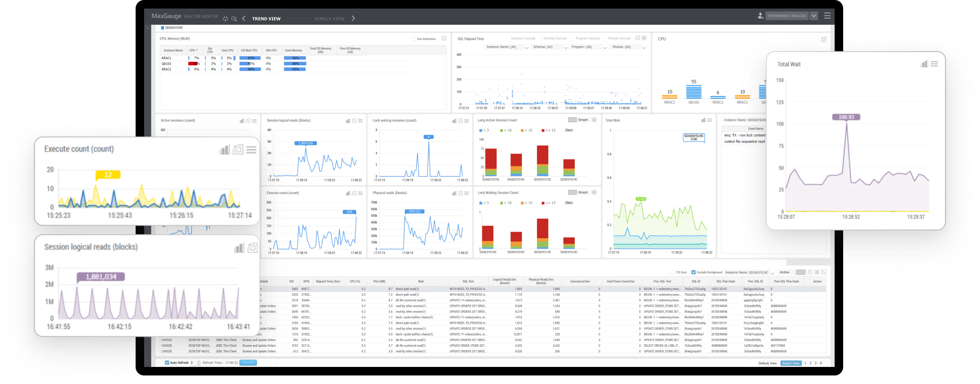980x384 pixels.
Task: Enable the PQ Sum checkbox
Action: click(x=673, y=272)
